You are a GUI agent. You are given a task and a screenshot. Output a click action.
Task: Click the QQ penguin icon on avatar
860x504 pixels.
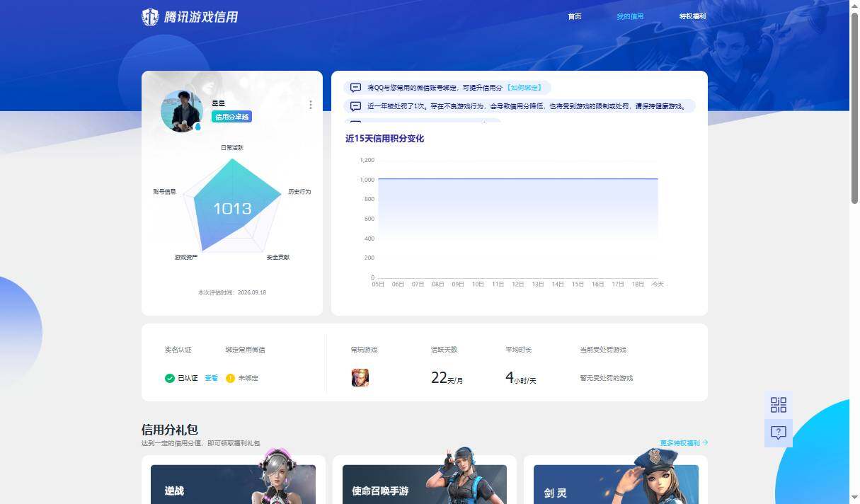point(197,127)
